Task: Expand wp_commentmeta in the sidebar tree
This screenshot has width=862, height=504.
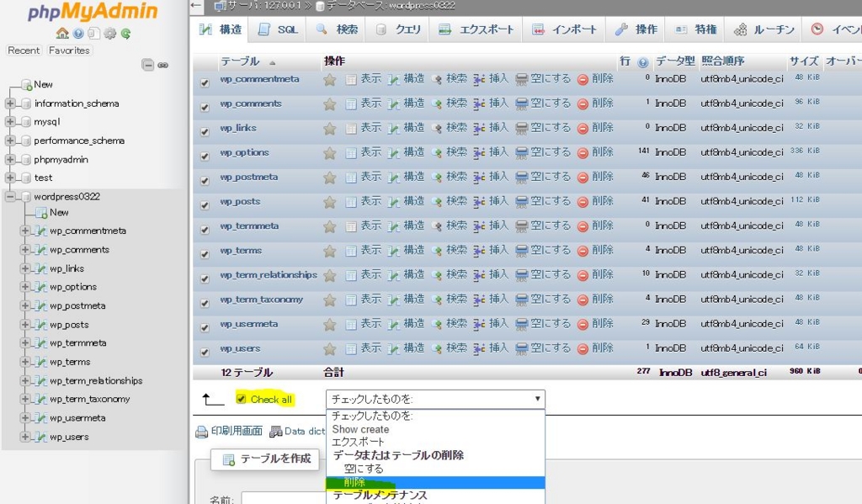Action: point(24,231)
